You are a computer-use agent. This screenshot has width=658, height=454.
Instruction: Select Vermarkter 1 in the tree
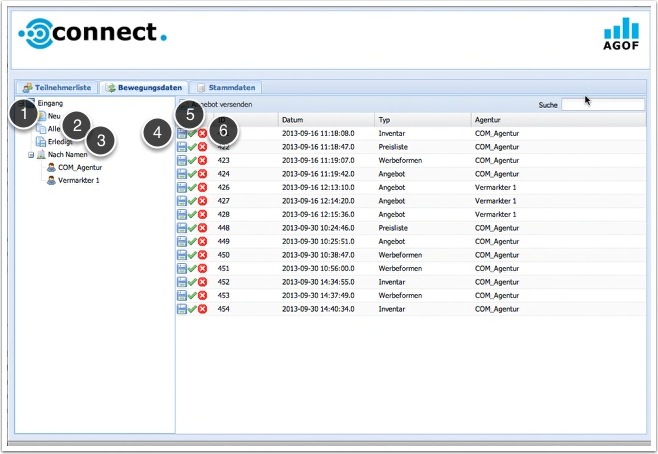[78, 181]
